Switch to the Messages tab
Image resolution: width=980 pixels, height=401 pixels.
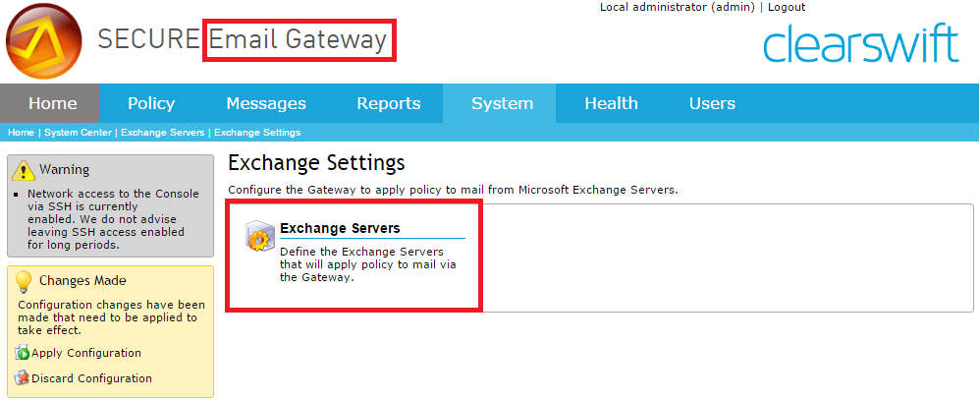click(266, 103)
